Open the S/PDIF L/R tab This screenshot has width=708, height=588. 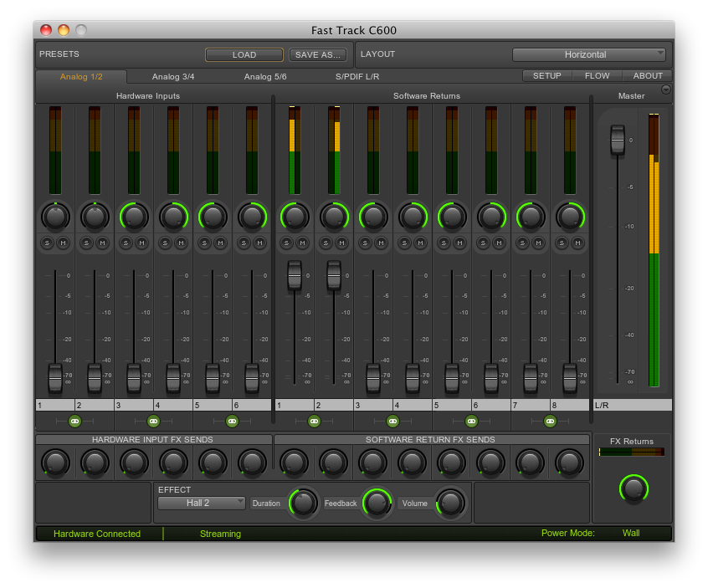(x=357, y=77)
